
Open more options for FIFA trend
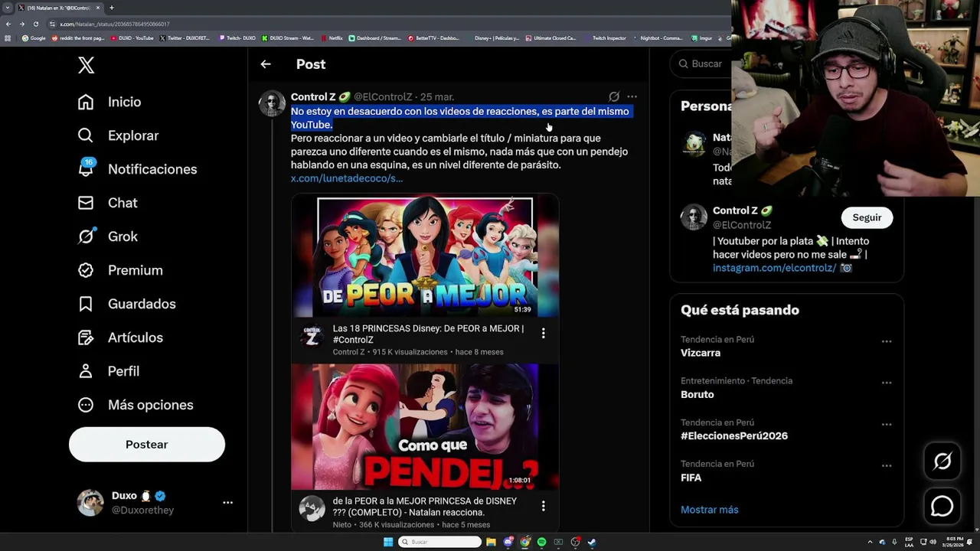coord(887,465)
